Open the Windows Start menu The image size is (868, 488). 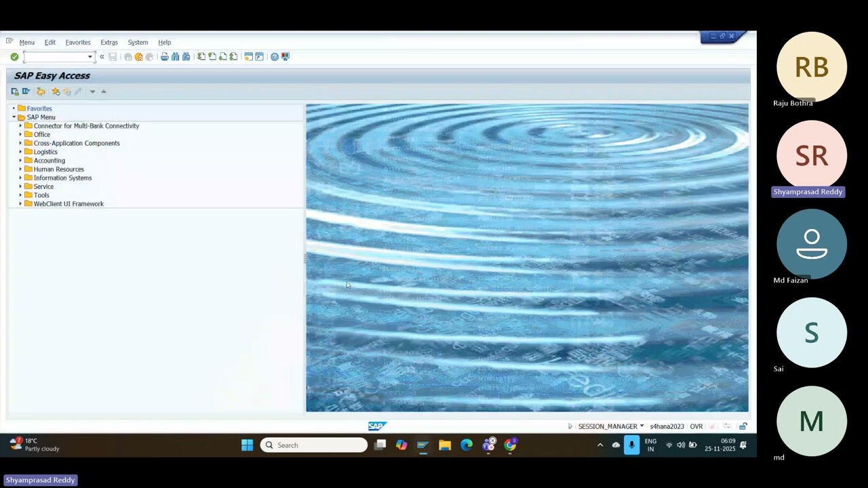tap(247, 445)
